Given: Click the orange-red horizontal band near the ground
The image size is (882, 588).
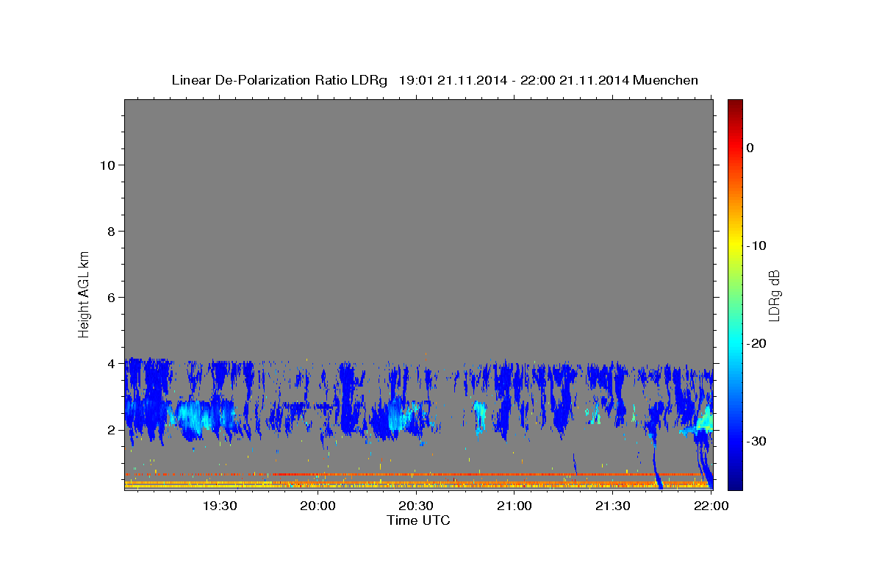Looking at the screenshot, I should point(418,475).
